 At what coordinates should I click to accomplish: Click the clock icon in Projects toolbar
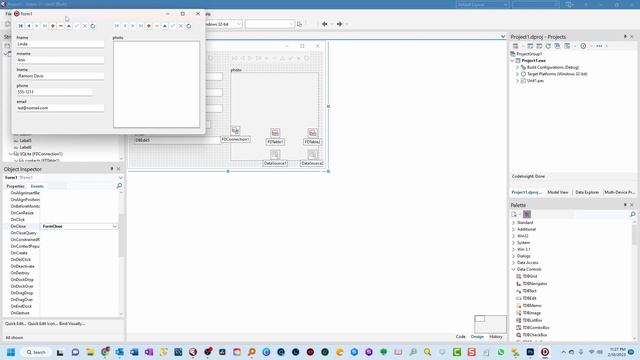pos(583,46)
